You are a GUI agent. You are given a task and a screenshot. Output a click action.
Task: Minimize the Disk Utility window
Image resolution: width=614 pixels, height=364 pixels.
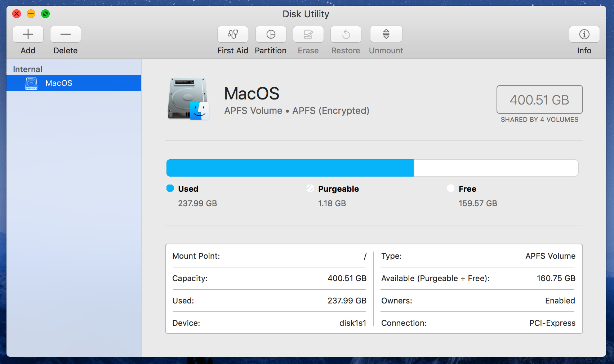[31, 14]
